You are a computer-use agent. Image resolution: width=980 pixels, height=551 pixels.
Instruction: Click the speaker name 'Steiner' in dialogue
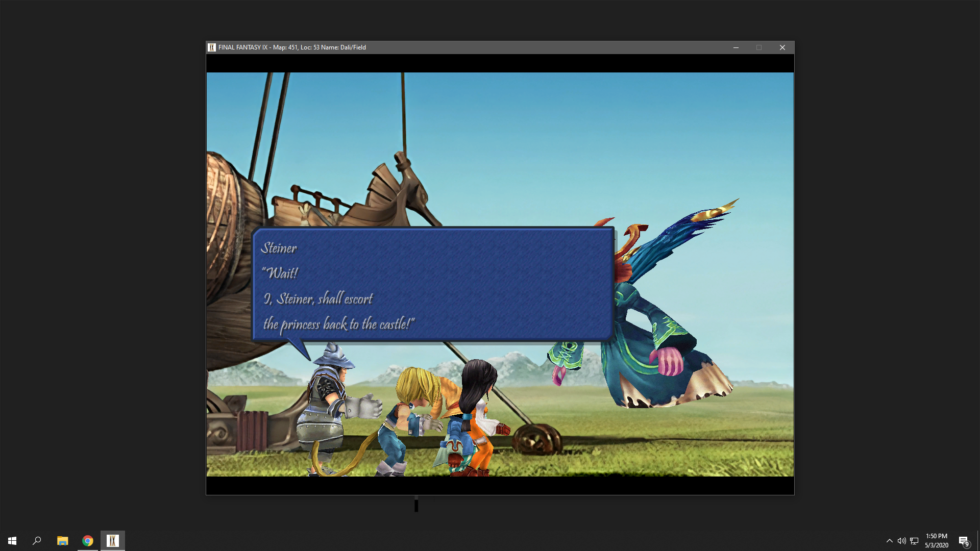click(279, 248)
